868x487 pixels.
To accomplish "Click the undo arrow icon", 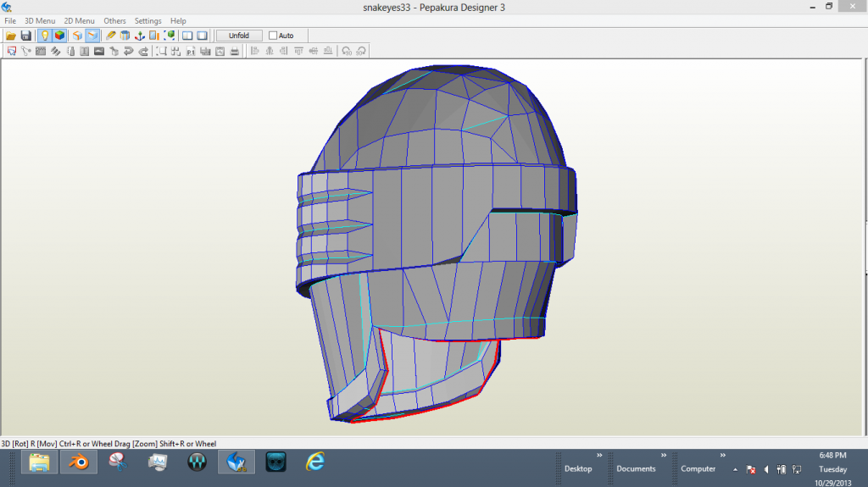I will tap(129, 51).
